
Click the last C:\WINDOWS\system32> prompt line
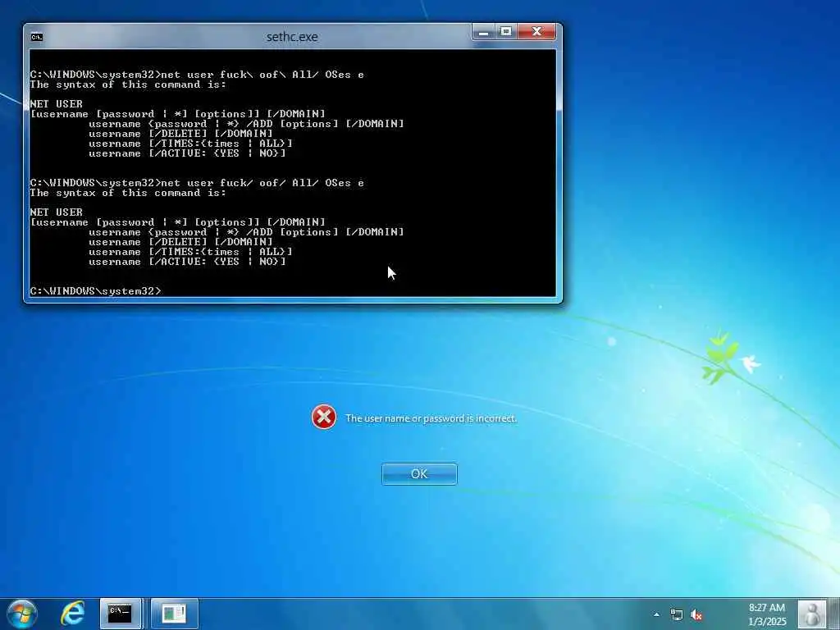click(95, 291)
